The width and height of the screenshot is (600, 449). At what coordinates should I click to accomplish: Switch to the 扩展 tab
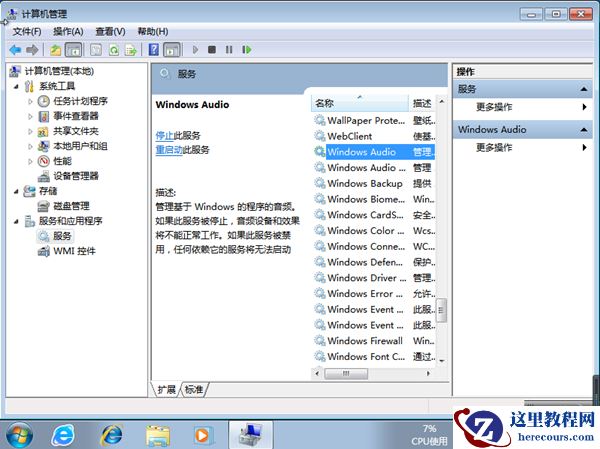(166, 390)
